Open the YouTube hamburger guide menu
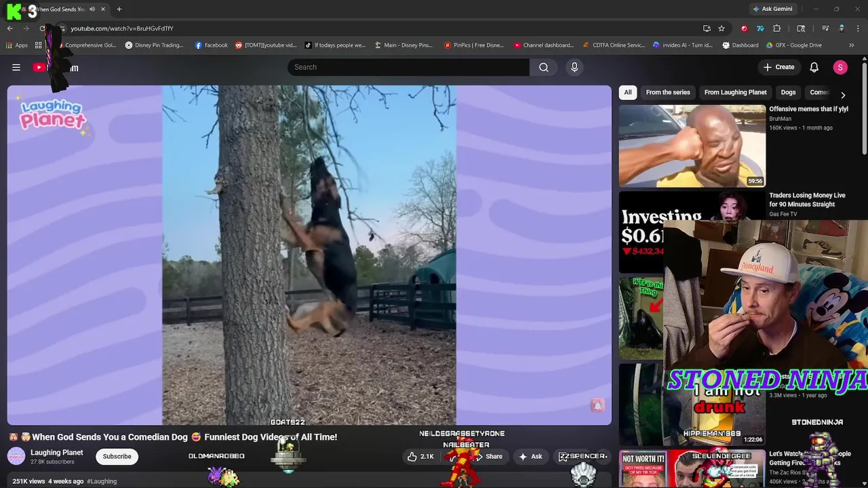Screen dimensions: 868x488 [16, 67]
